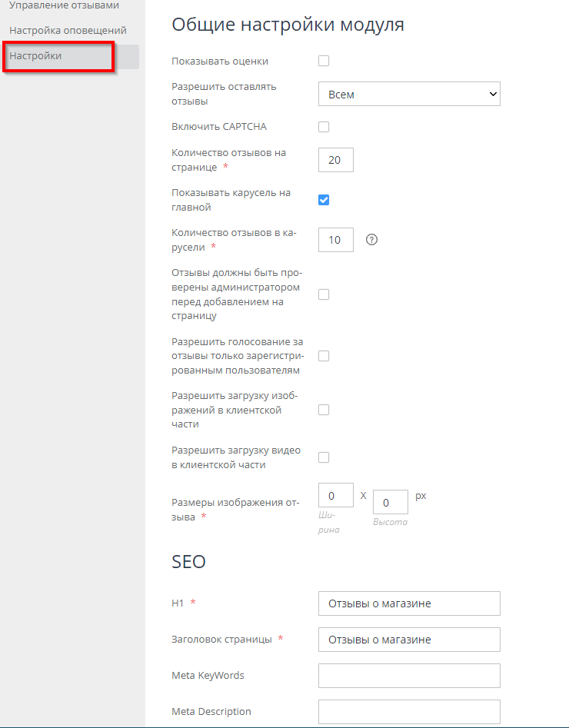Allow image upload in client part
This screenshot has height=728, width=569.
[324, 410]
